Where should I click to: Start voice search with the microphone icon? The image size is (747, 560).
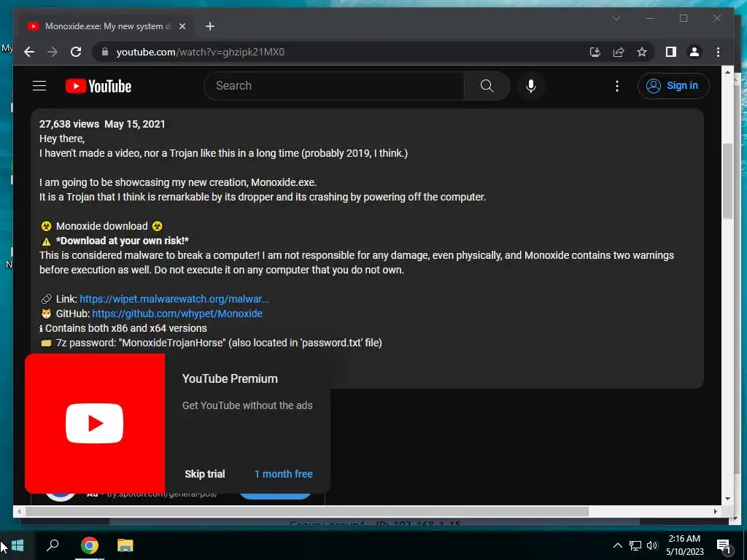click(x=531, y=86)
